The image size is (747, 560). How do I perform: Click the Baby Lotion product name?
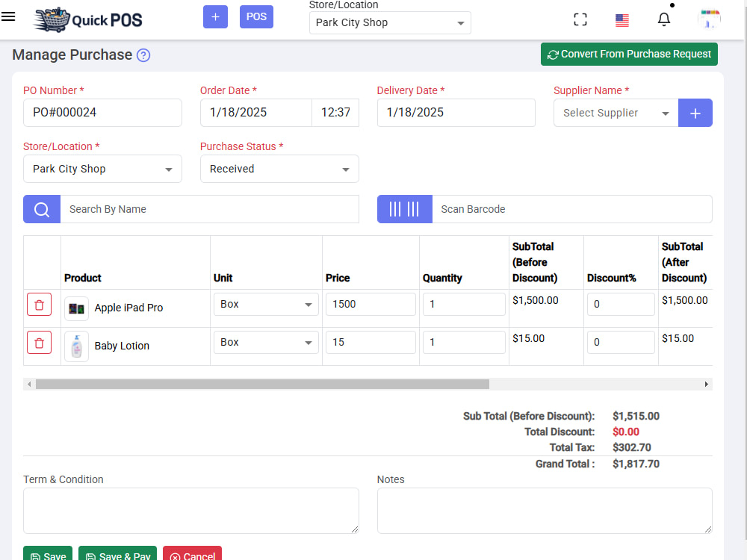pos(122,346)
